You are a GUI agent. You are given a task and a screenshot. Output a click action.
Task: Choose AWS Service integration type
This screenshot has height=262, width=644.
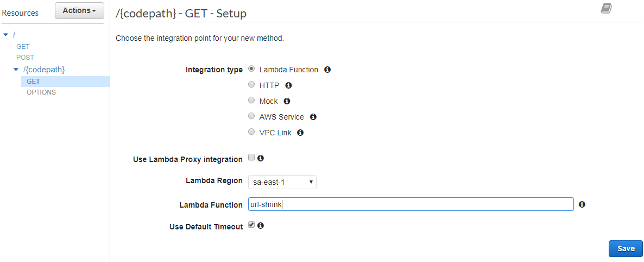(251, 116)
